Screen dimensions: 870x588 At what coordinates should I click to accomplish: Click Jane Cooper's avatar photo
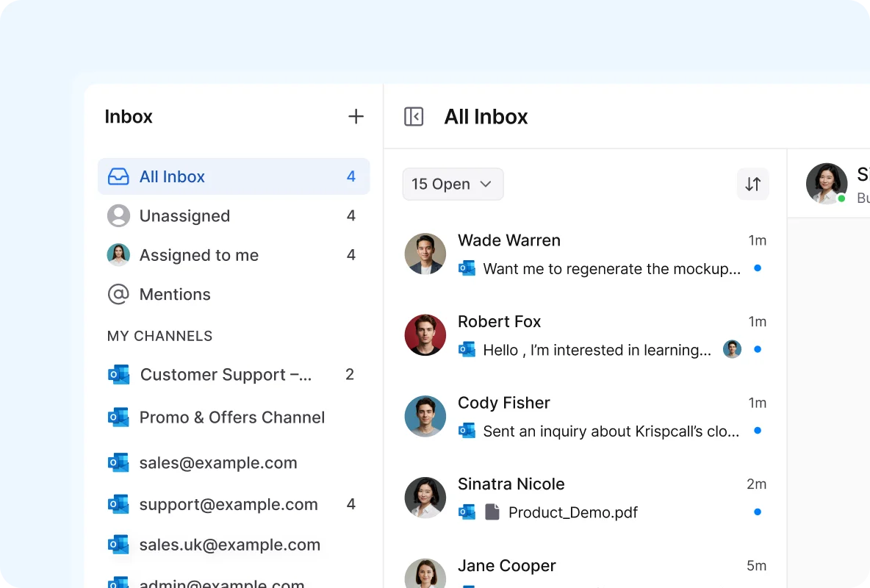[425, 573]
